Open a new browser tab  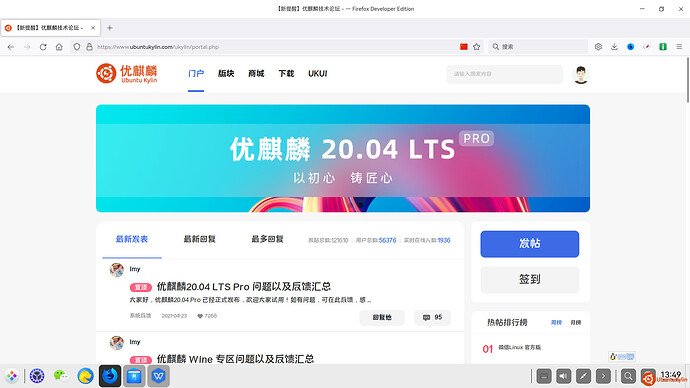(110, 28)
